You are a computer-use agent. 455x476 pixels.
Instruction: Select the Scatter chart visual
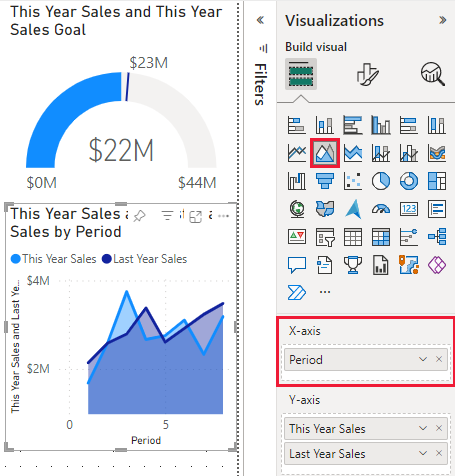click(x=353, y=181)
